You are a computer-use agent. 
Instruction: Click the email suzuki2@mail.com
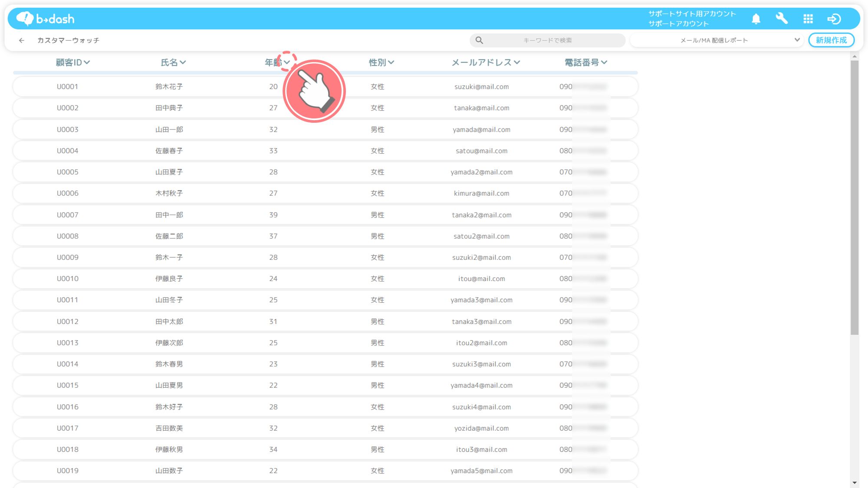click(x=482, y=258)
